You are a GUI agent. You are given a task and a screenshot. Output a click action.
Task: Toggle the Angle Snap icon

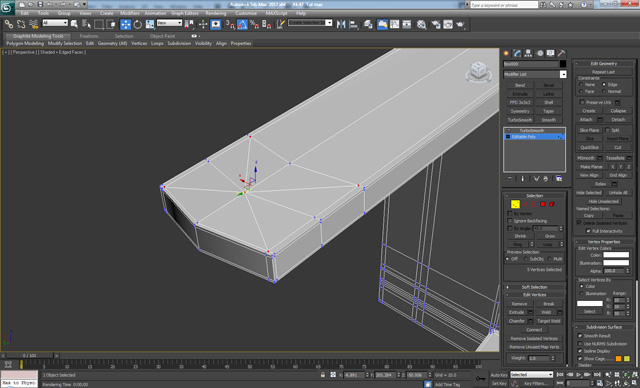[242, 24]
